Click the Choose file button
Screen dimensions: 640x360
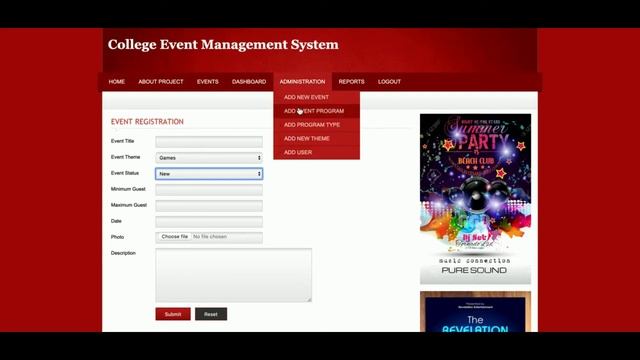(175, 237)
